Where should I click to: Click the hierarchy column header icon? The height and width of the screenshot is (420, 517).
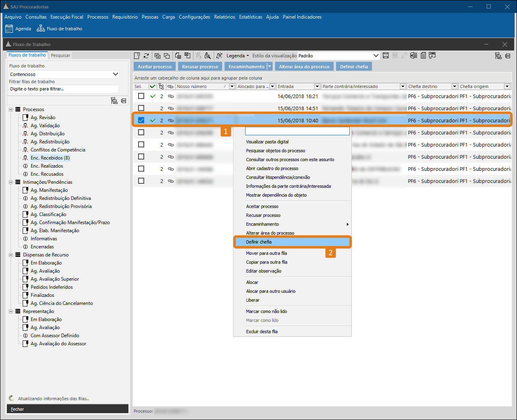pyautogui.click(x=162, y=86)
